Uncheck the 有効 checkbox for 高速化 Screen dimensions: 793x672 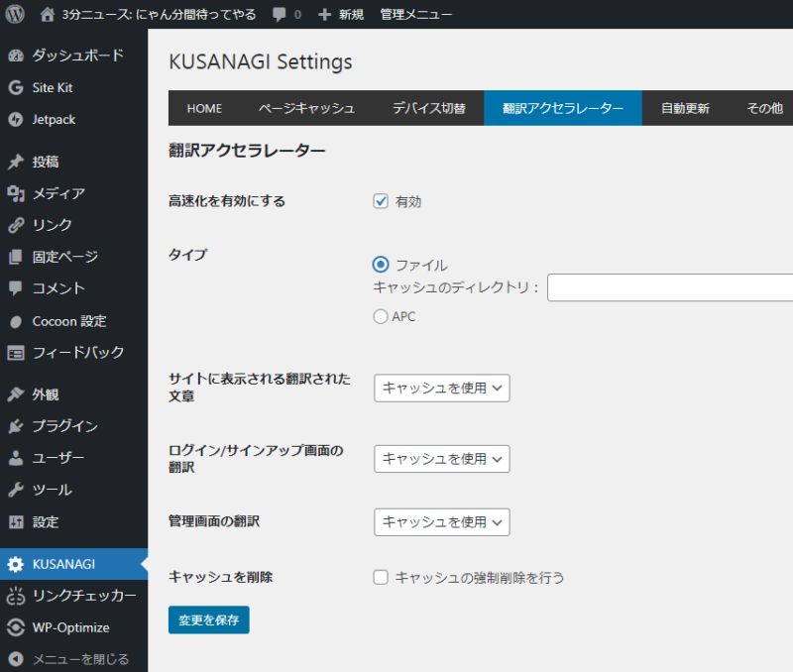coord(381,201)
